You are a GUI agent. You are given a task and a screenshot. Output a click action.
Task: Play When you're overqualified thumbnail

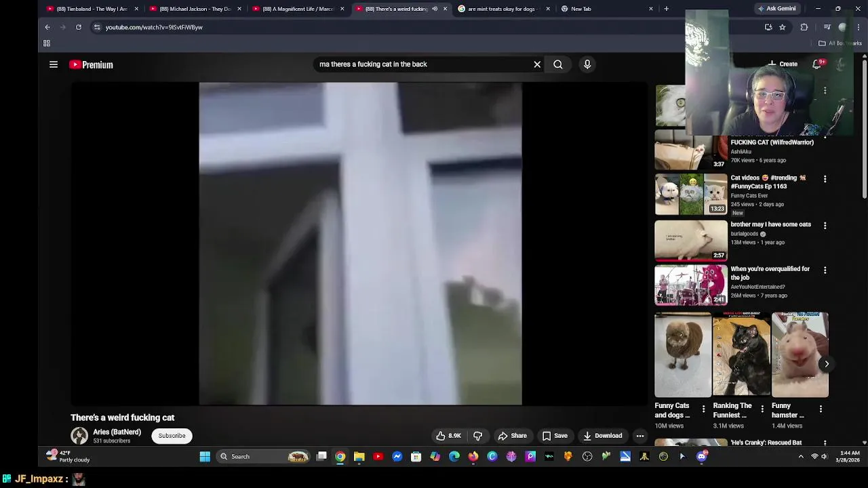click(690, 285)
